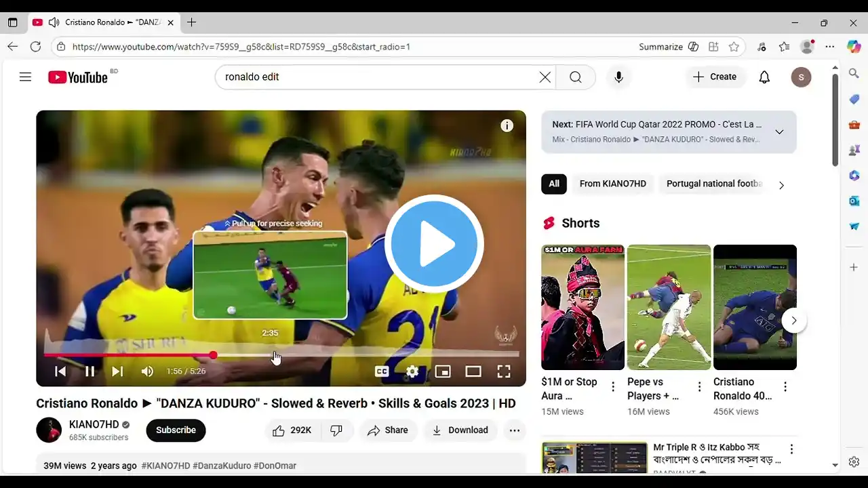This screenshot has height=488, width=868.
Task: Open Edge Settings and more menu
Action: (x=830, y=47)
